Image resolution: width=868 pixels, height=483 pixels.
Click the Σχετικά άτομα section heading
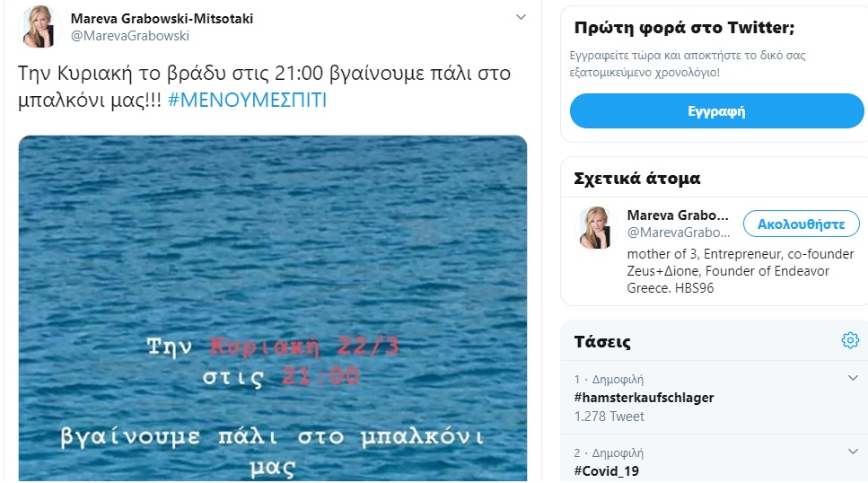click(x=637, y=179)
